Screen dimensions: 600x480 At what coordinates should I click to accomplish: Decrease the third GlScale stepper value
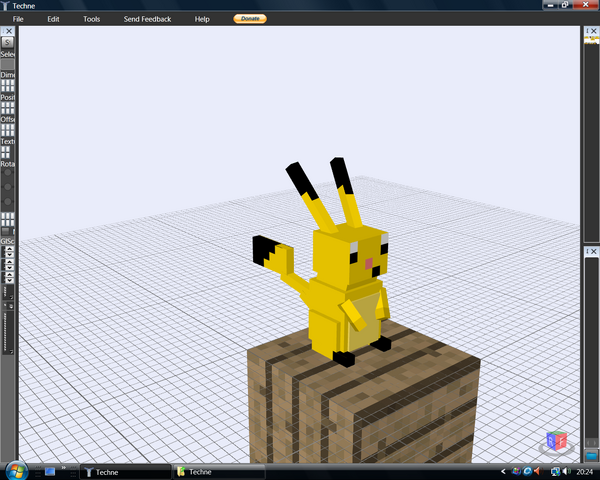10,280
